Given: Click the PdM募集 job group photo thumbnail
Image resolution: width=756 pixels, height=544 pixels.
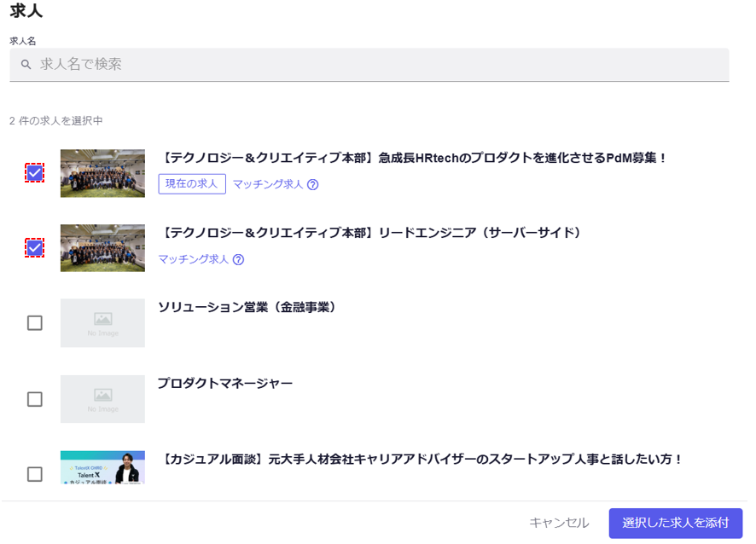Looking at the screenshot, I should [x=102, y=173].
